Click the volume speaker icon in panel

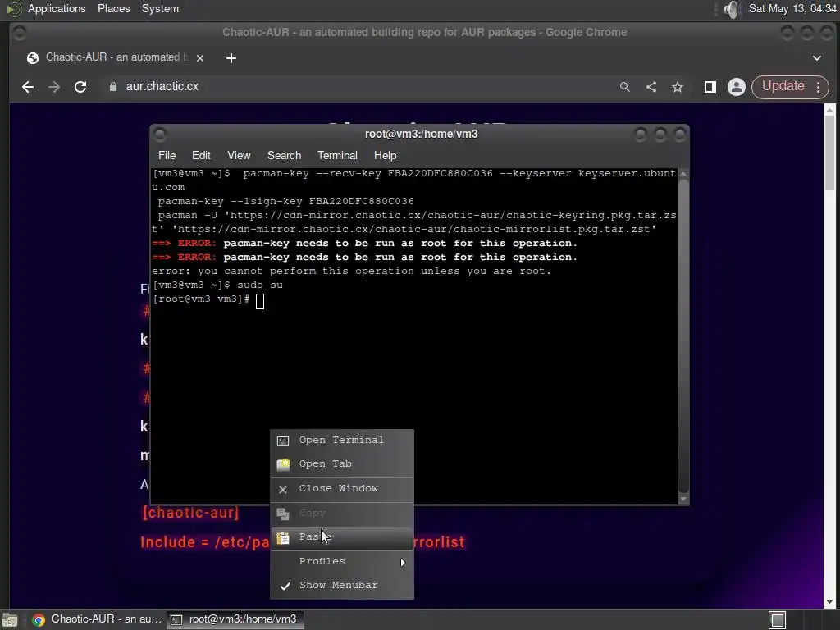click(x=732, y=9)
